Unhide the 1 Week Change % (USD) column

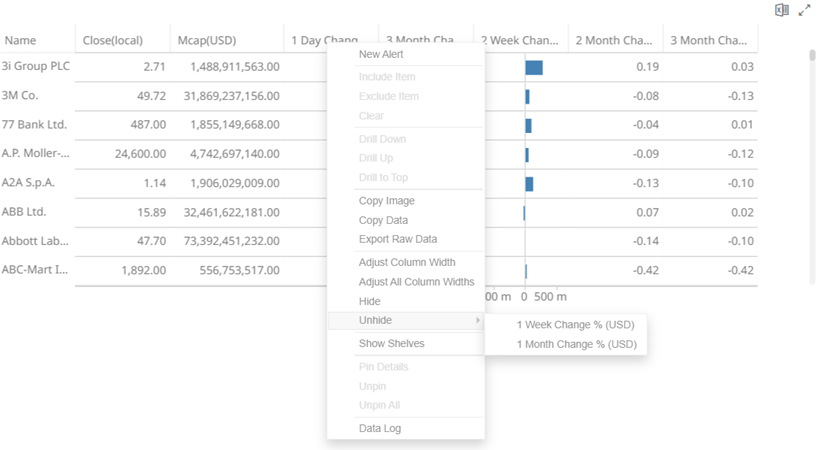pyautogui.click(x=575, y=324)
